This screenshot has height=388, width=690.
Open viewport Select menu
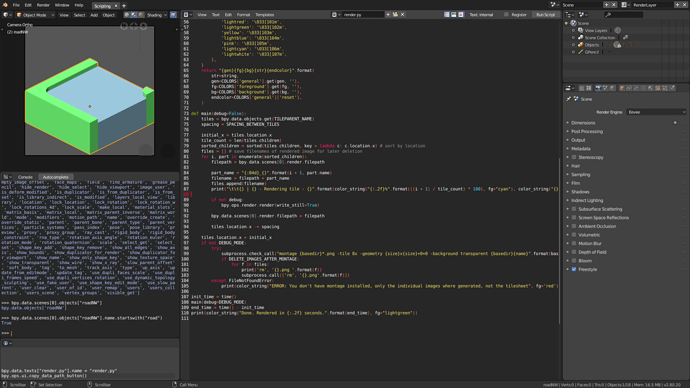(x=80, y=15)
